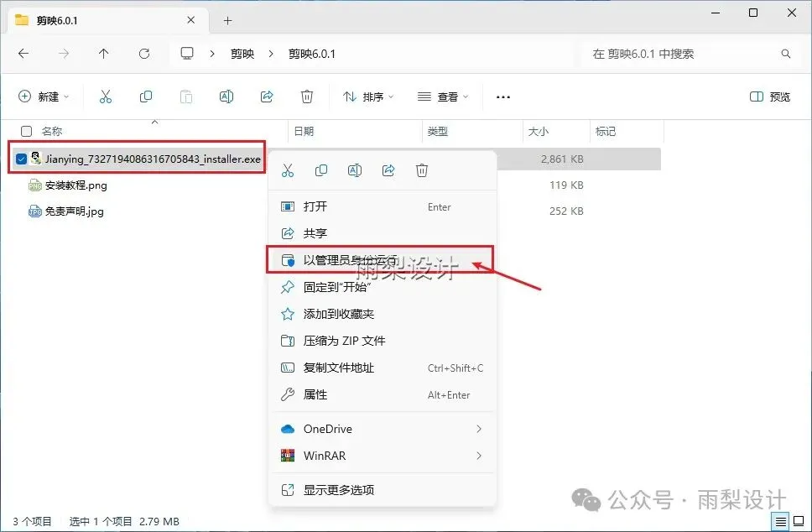Screen dimensions: 812x532
Task: Select 复制文件地址 menu entry
Action: 383,368
